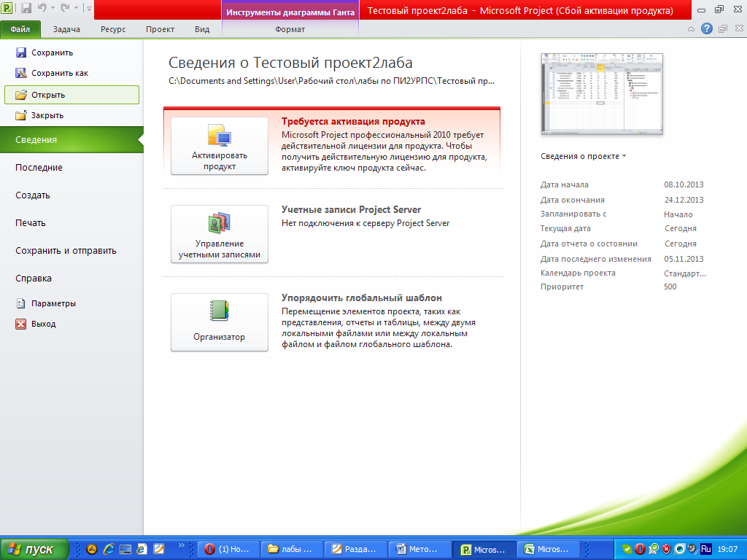Click the Opera icon in system tray
The width and height of the screenshot is (747, 560).
[x=640, y=549]
